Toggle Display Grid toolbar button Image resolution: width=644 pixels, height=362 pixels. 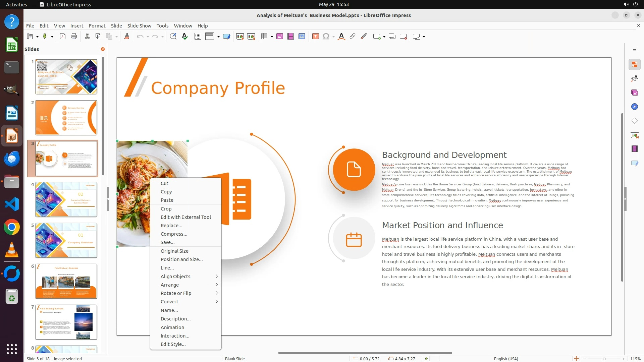coord(198,37)
